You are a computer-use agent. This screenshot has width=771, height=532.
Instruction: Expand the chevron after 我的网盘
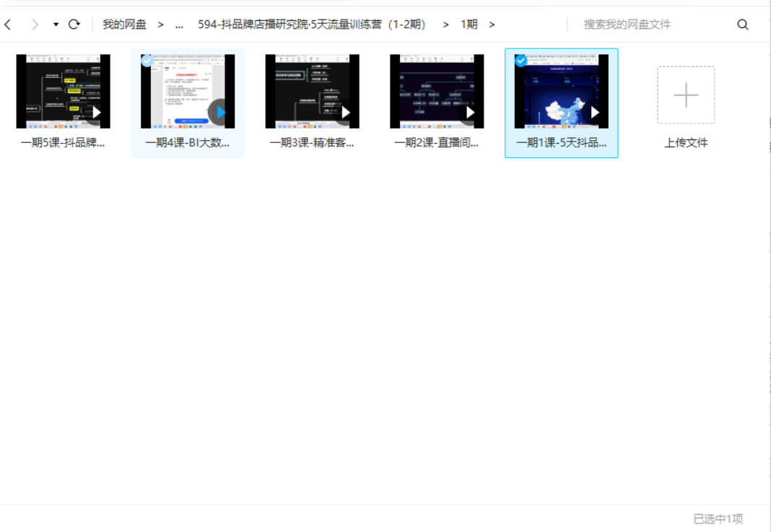click(x=161, y=25)
